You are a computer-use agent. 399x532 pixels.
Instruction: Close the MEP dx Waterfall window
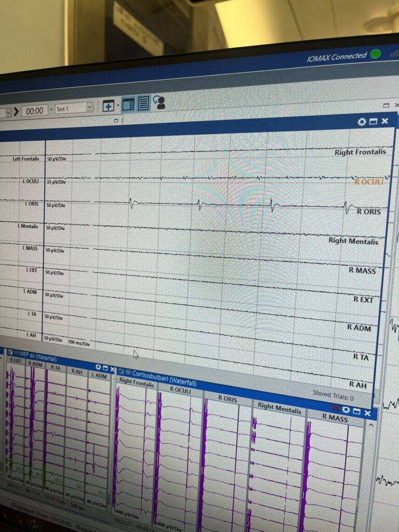click(112, 369)
